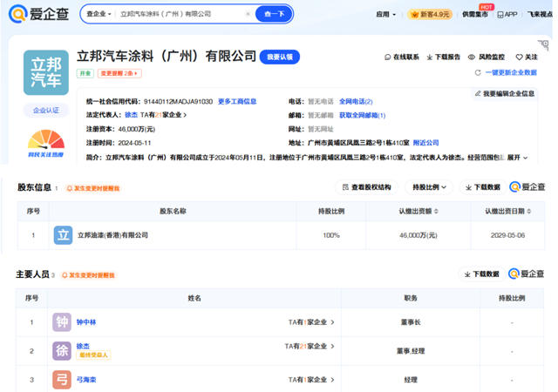Viewport: 558px width, 392px height.
Task: Click the 开业 status tag
Action: coord(85,73)
